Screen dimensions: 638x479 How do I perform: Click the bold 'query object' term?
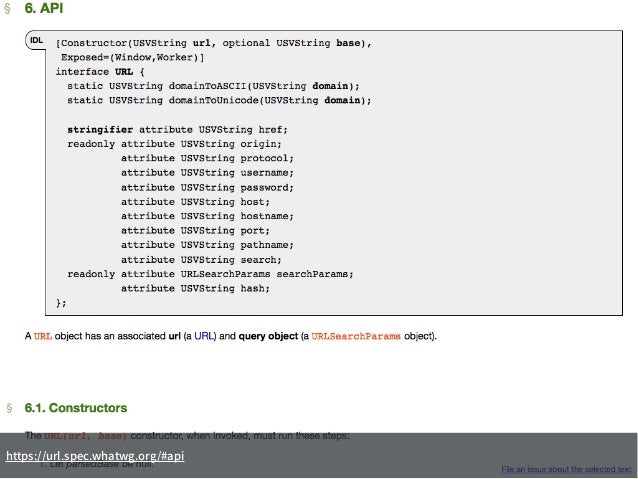268,336
